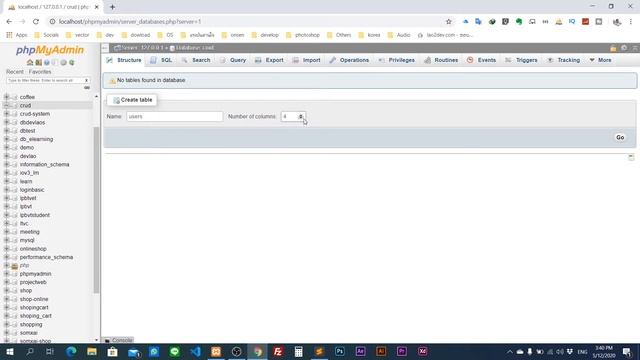The image size is (640, 360).
Task: Clear the database filter with the X
Action: tap(86, 80)
